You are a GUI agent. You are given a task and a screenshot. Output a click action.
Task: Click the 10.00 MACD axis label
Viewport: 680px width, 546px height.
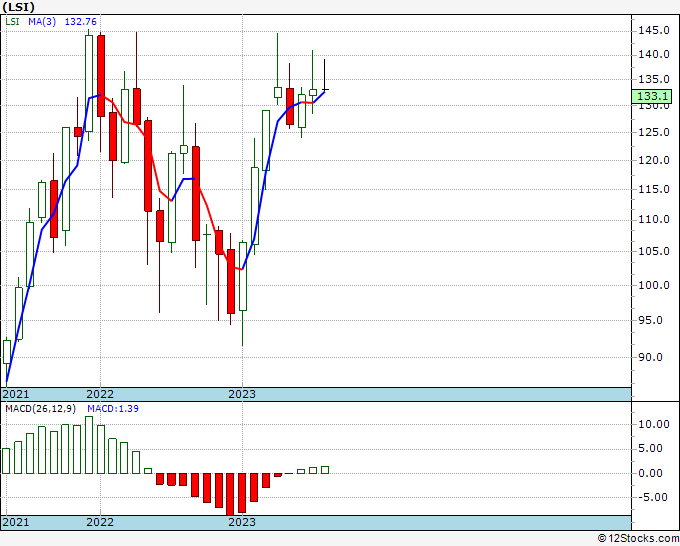coord(654,424)
